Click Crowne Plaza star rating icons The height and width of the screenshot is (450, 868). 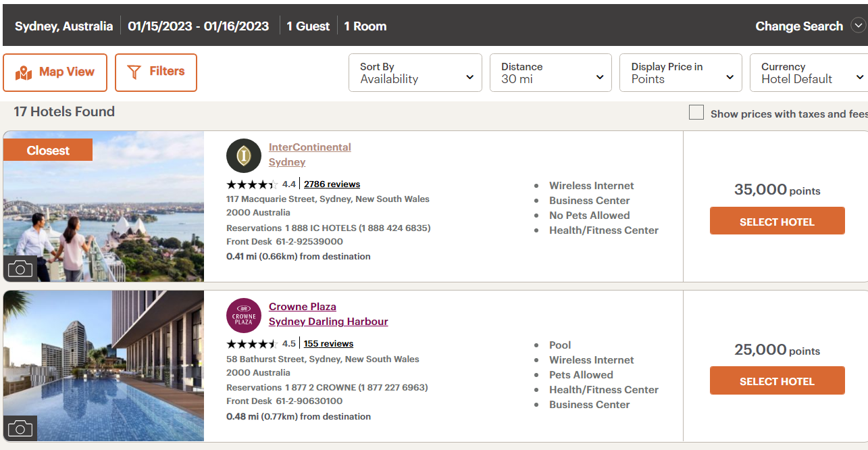click(252, 344)
